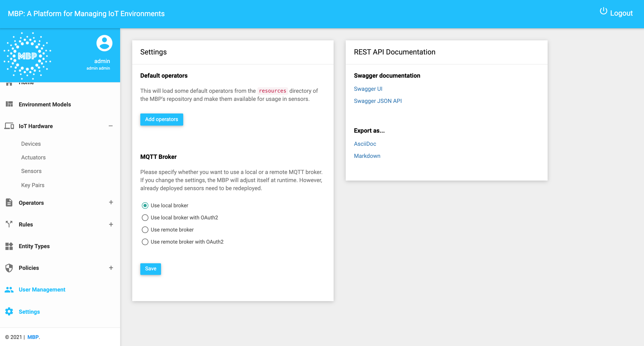This screenshot has width=644, height=346.
Task: Expand the Policies section
Action: 111,268
